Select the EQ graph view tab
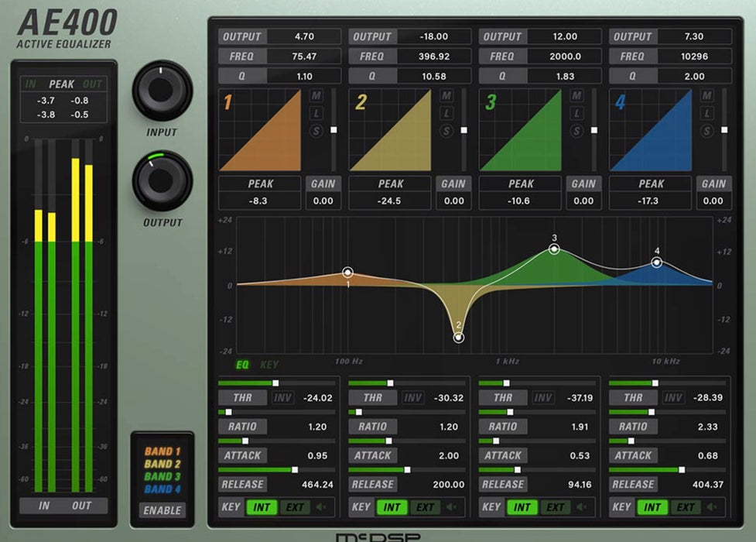This screenshot has height=542, width=756. pyautogui.click(x=242, y=364)
